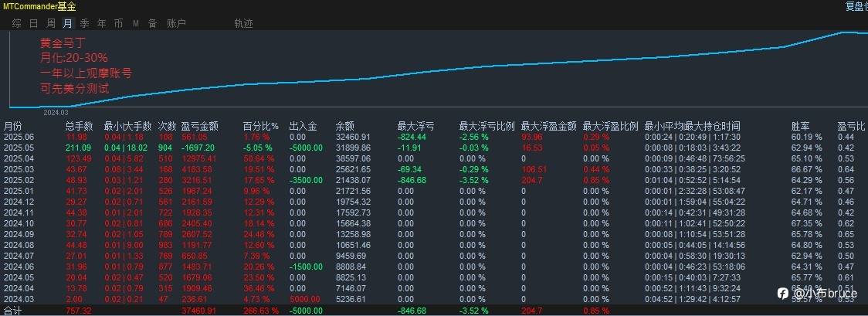Select the 2025.02 month row
The height and width of the screenshot is (316, 868).
pos(434,180)
